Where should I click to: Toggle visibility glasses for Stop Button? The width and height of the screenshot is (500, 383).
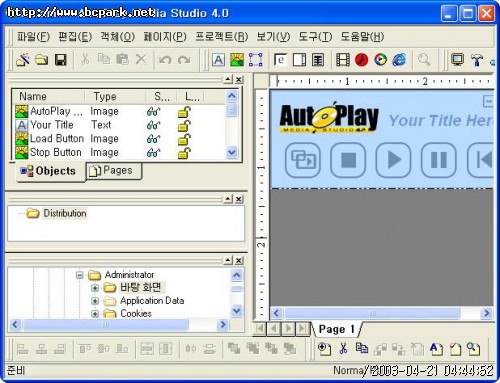point(153,153)
